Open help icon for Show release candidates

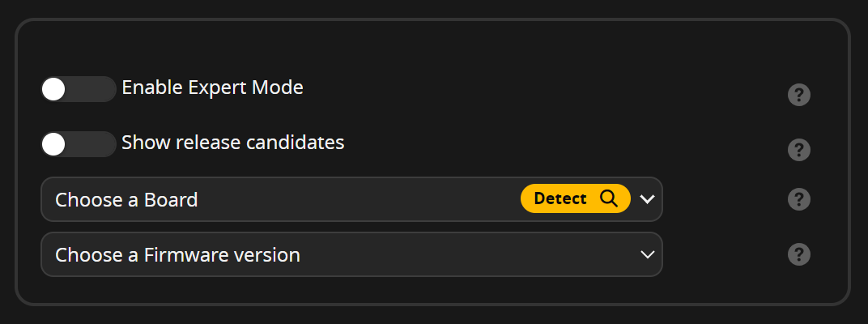(799, 150)
